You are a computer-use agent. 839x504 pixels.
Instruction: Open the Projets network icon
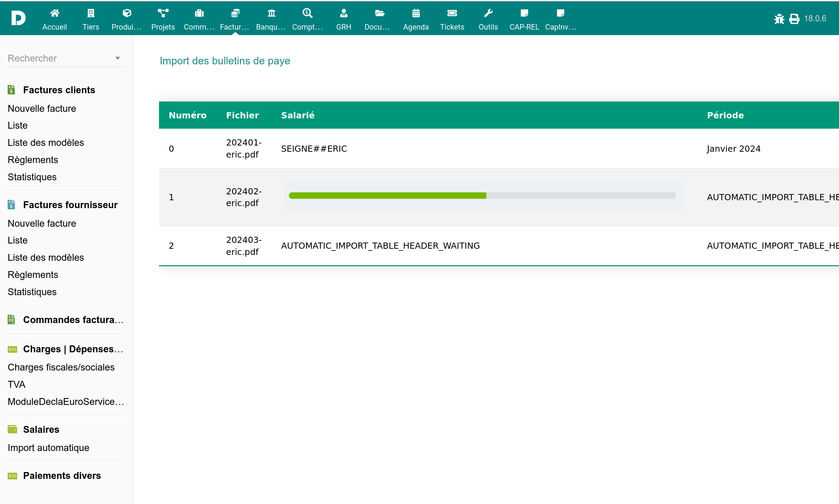point(163,13)
